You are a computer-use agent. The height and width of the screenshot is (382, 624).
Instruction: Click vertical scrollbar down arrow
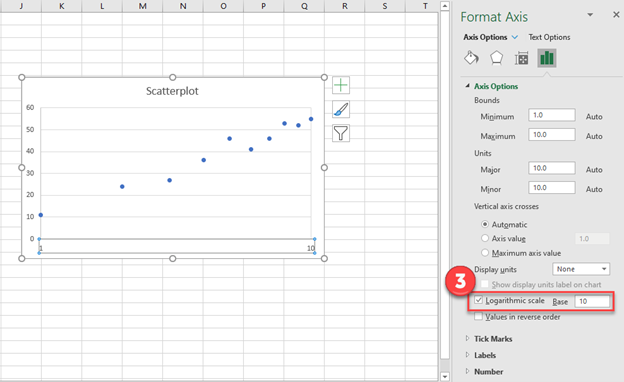[x=445, y=376]
